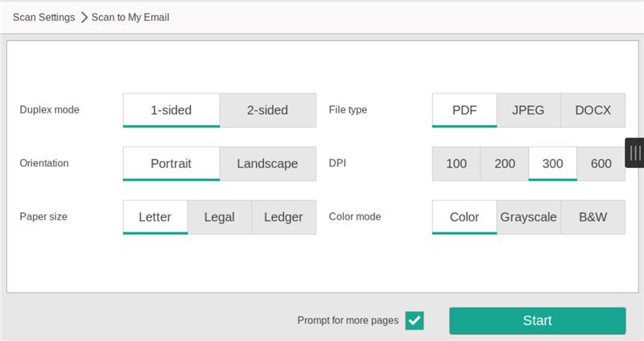Image resolution: width=644 pixels, height=341 pixels.
Task: Select 300 DPI option
Action: coord(552,163)
